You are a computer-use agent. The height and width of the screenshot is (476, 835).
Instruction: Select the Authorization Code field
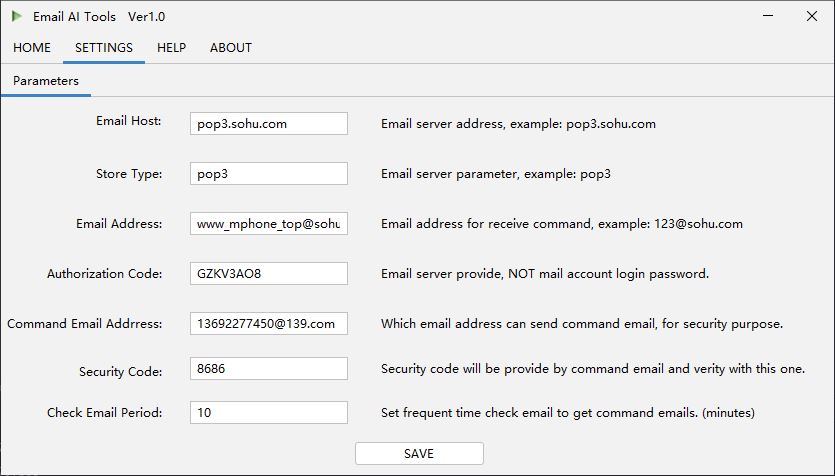[269, 274]
